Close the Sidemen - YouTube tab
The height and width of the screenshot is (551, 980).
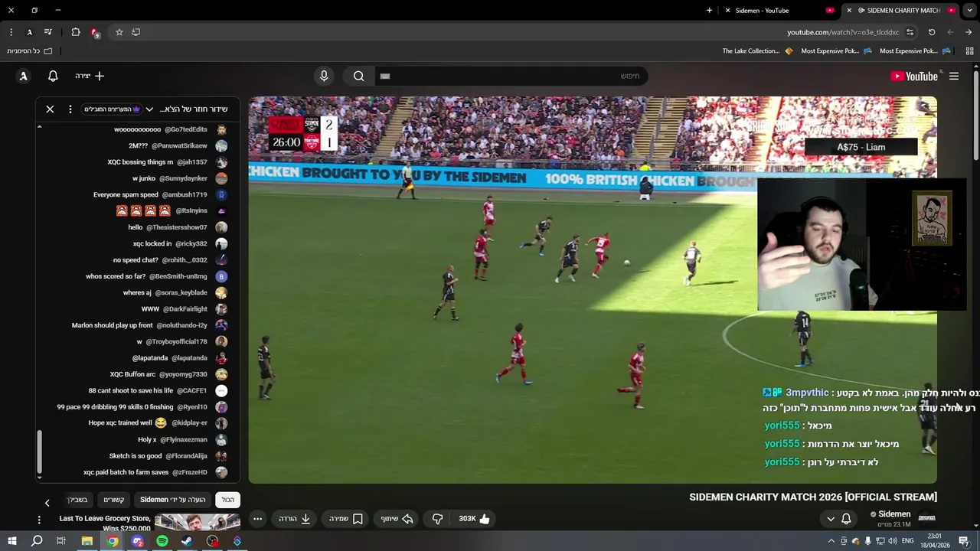[x=727, y=11]
